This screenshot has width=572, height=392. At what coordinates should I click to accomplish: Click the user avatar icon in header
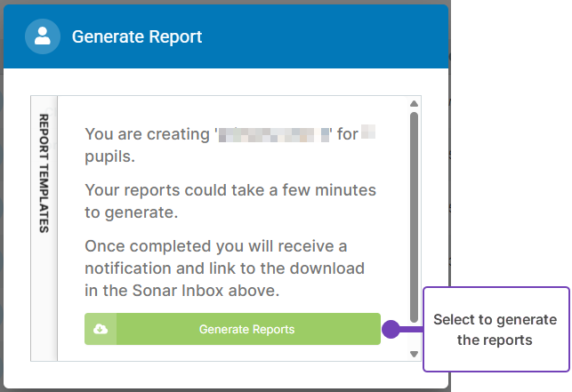point(43,36)
